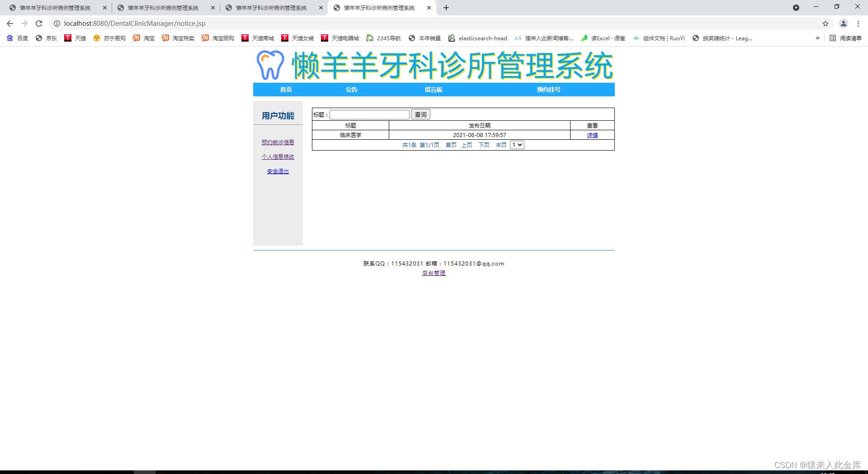
Task: Go to 首页 in pagination
Action: [x=451, y=145]
